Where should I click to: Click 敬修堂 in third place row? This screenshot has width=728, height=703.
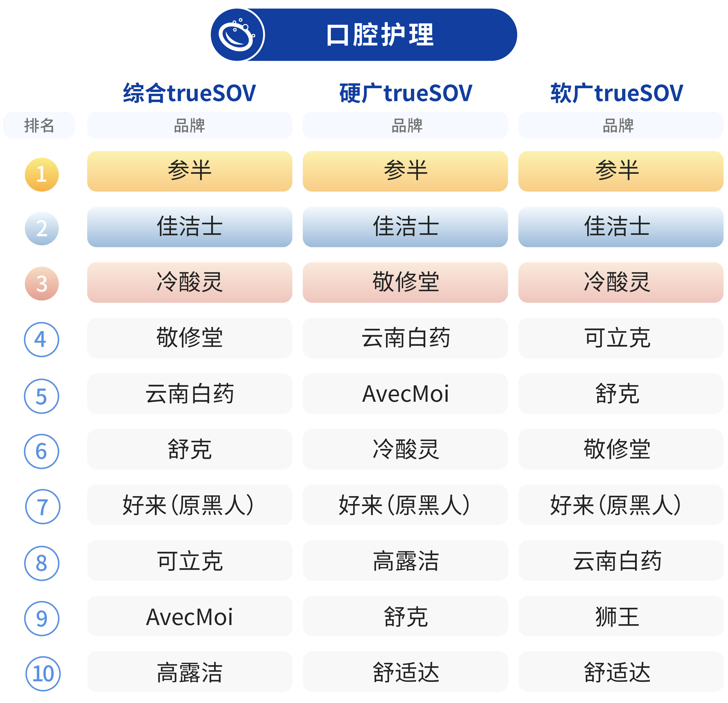[405, 282]
